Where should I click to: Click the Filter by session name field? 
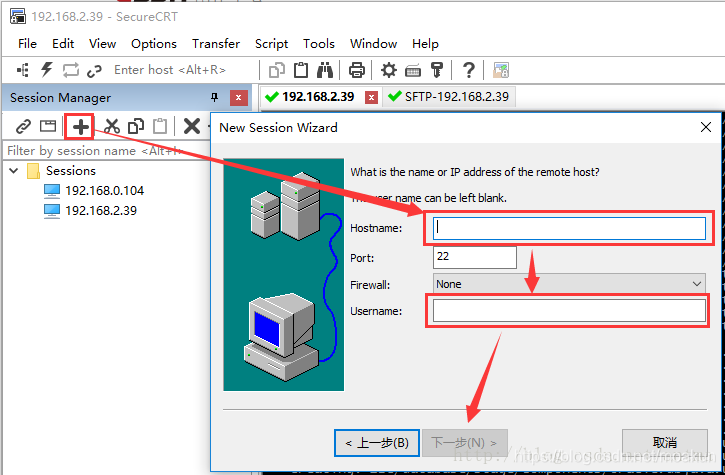(x=106, y=151)
